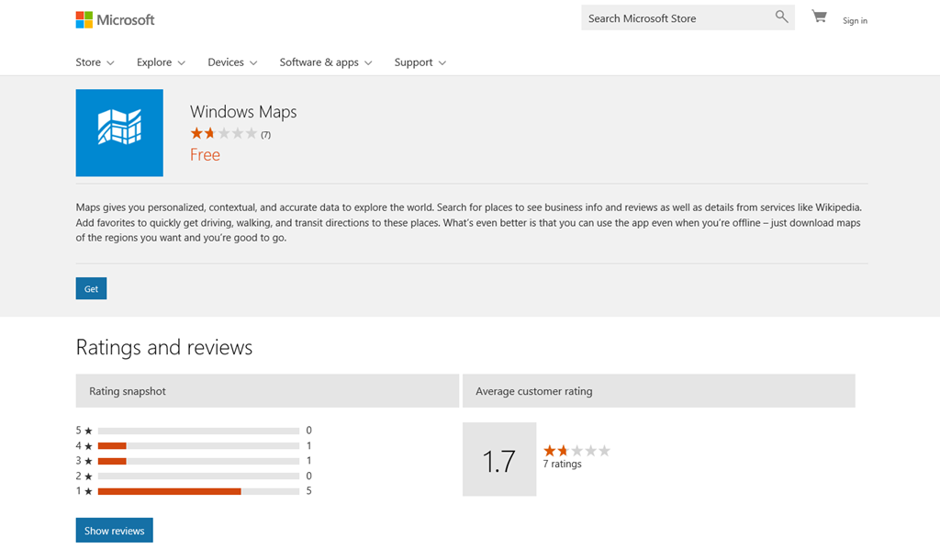Click the 1 star rating bar
Image resolution: width=940 pixels, height=560 pixels.
198,491
